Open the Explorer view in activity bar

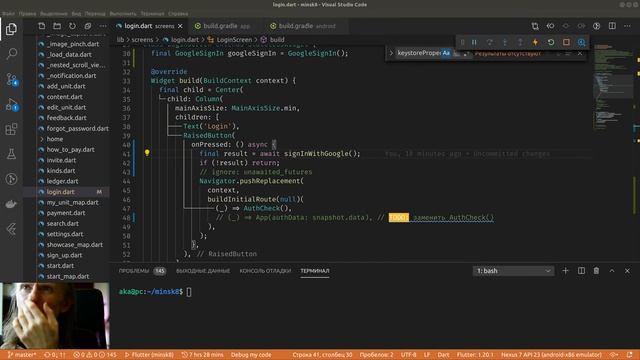[x=11, y=29]
